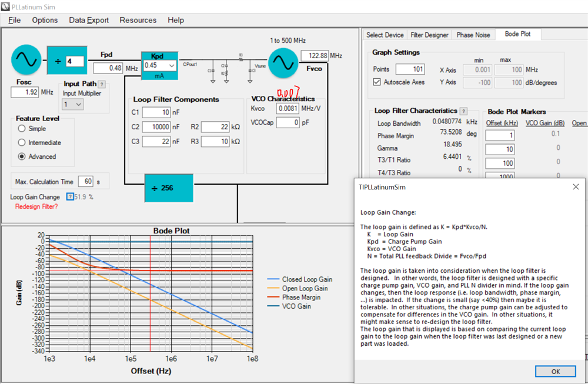Open the Kpd charge pump gain dropdown
The height and width of the screenshot is (384, 588).
click(171, 65)
